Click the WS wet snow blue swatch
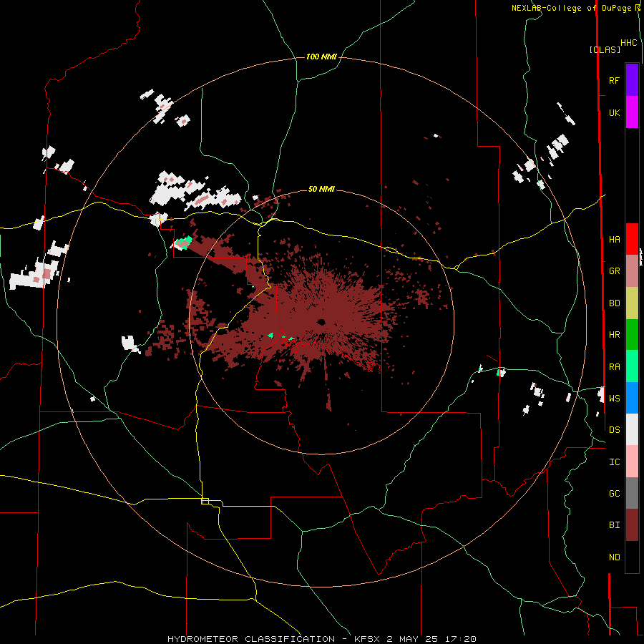This screenshot has width=644, height=644. [632, 398]
